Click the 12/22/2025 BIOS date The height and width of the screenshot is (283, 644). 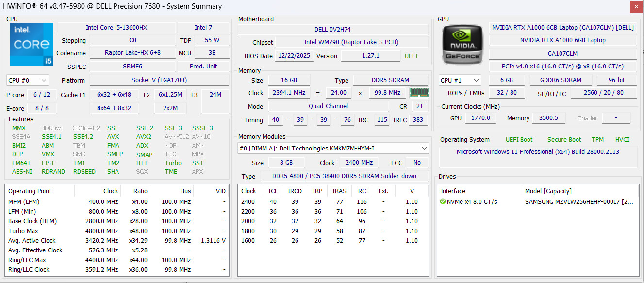coord(295,56)
